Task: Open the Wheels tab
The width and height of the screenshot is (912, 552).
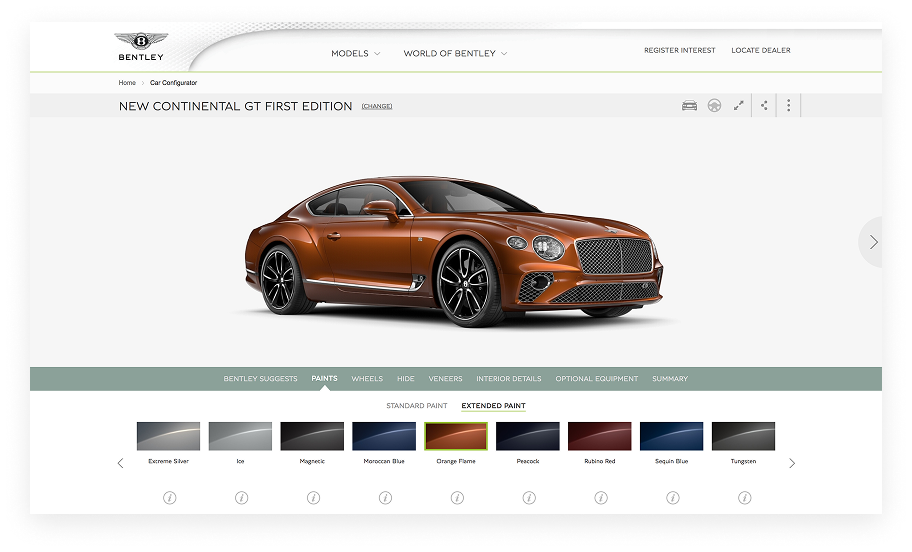Action: click(x=367, y=379)
